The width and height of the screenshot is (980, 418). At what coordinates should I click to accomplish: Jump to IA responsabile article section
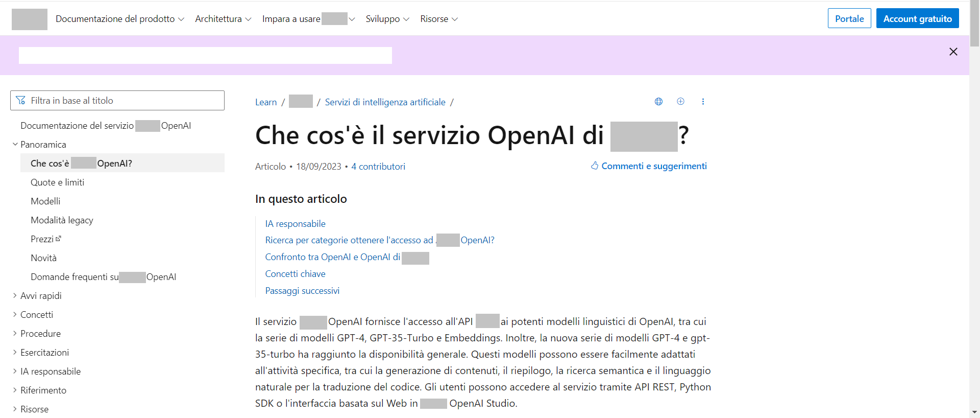tap(295, 224)
